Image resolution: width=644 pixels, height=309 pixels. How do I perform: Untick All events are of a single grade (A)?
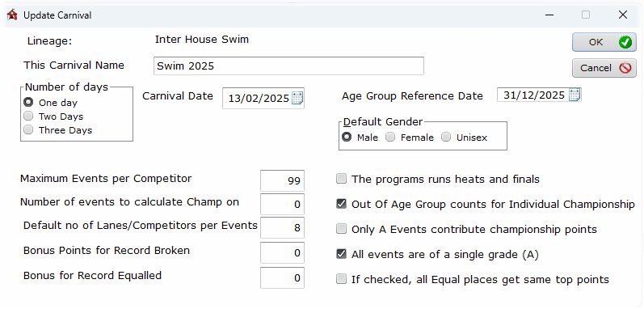[x=341, y=254]
